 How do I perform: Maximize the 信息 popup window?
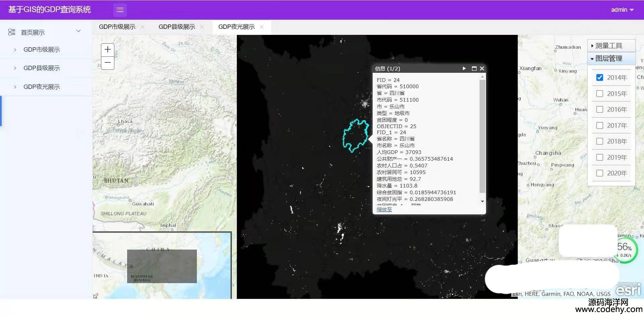click(x=474, y=68)
